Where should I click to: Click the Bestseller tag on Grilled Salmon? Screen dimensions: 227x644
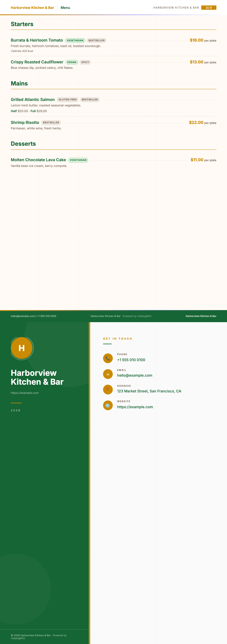coord(90,100)
